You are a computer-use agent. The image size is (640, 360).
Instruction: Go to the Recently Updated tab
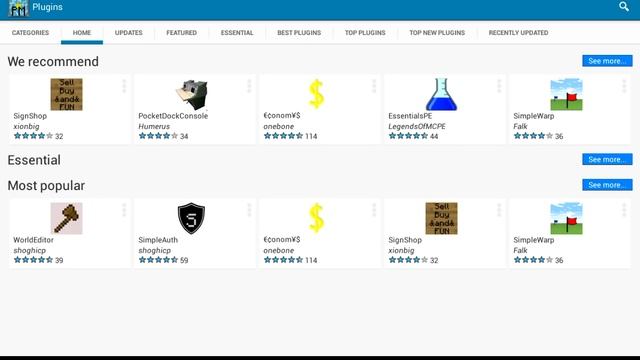click(x=518, y=33)
